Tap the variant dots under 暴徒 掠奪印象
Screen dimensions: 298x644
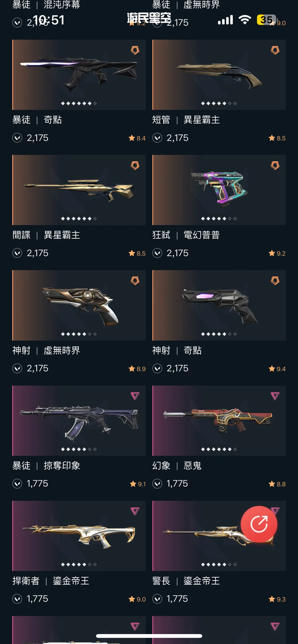[x=79, y=449]
